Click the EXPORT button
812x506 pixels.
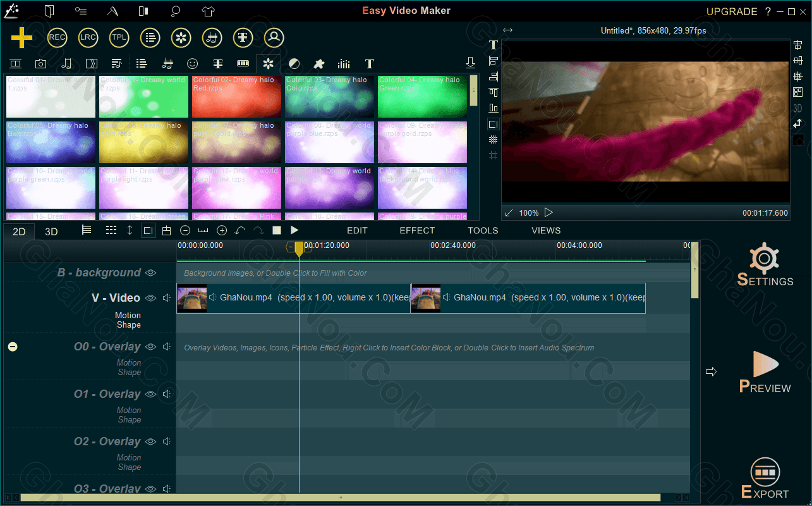point(765,479)
